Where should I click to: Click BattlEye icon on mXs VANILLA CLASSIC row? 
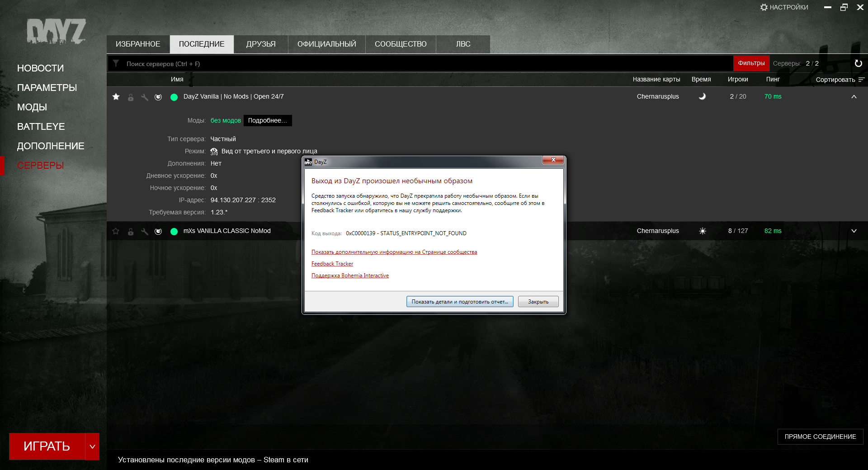tap(158, 232)
